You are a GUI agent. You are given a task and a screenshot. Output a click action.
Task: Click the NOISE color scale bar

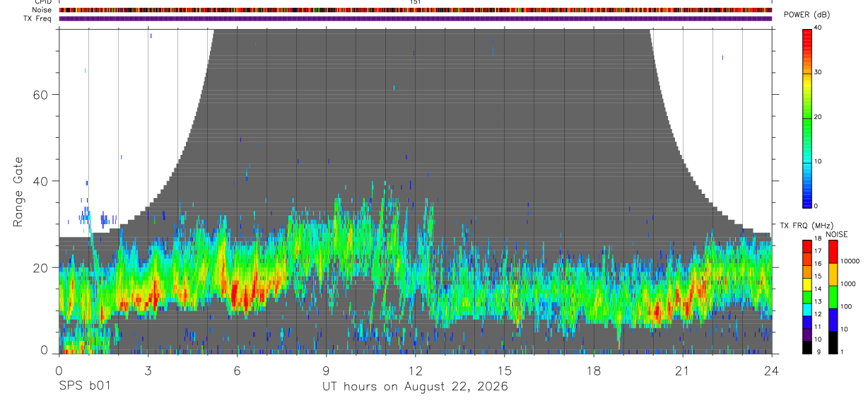pyautogui.click(x=833, y=296)
